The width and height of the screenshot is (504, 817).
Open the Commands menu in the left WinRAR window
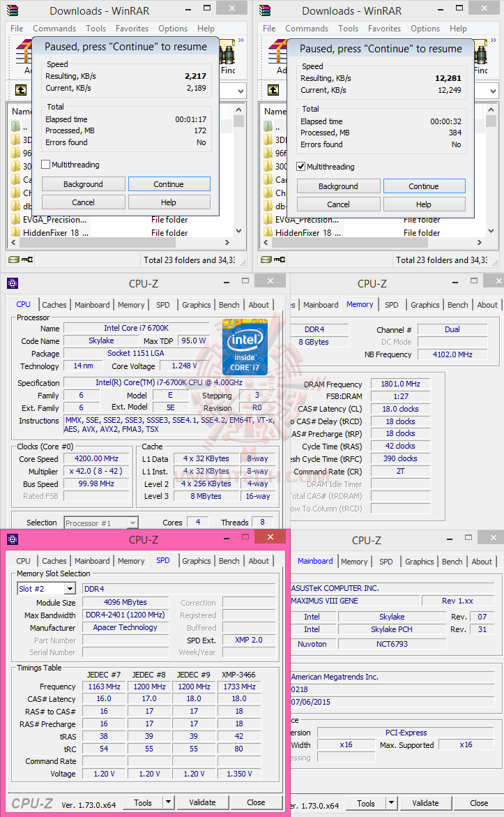pos(54,29)
